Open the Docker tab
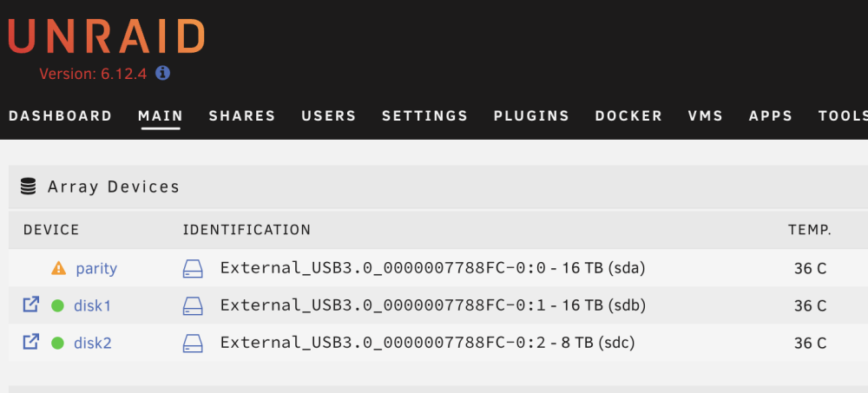This screenshot has width=868, height=393. click(x=628, y=115)
